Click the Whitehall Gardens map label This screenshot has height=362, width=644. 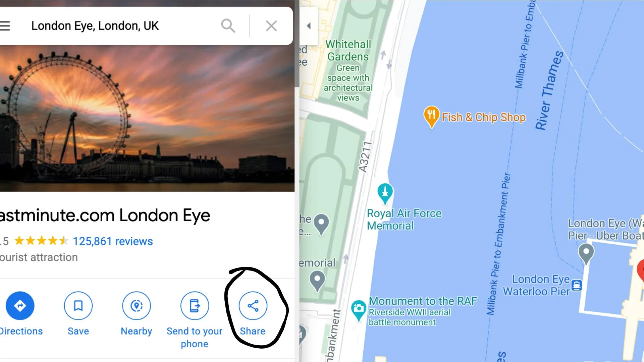pos(348,51)
